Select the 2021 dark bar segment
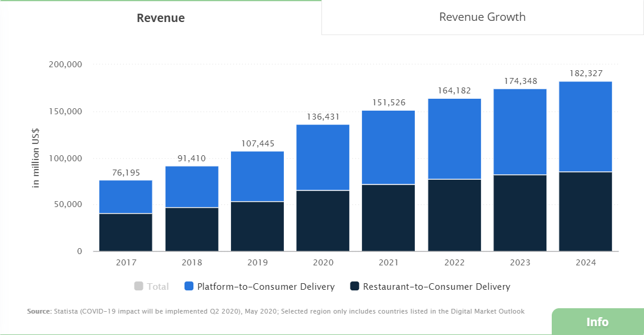 click(389, 218)
